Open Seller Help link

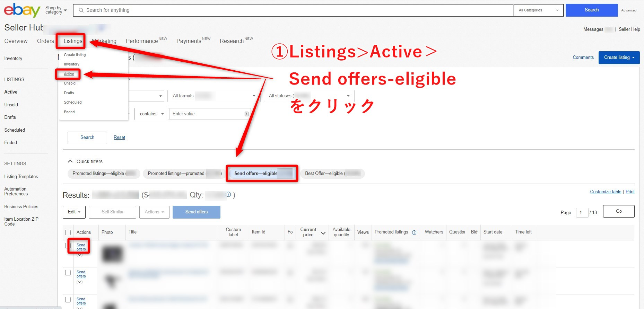pyautogui.click(x=629, y=29)
